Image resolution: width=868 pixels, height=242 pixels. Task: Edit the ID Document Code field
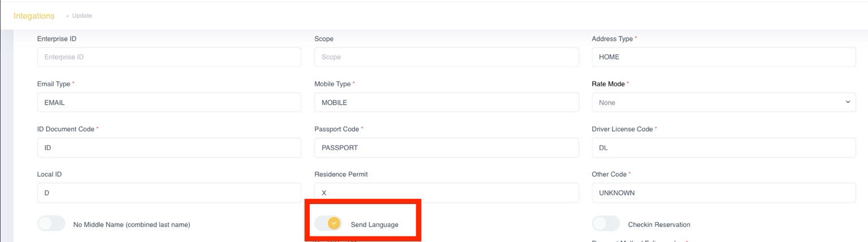pos(169,148)
